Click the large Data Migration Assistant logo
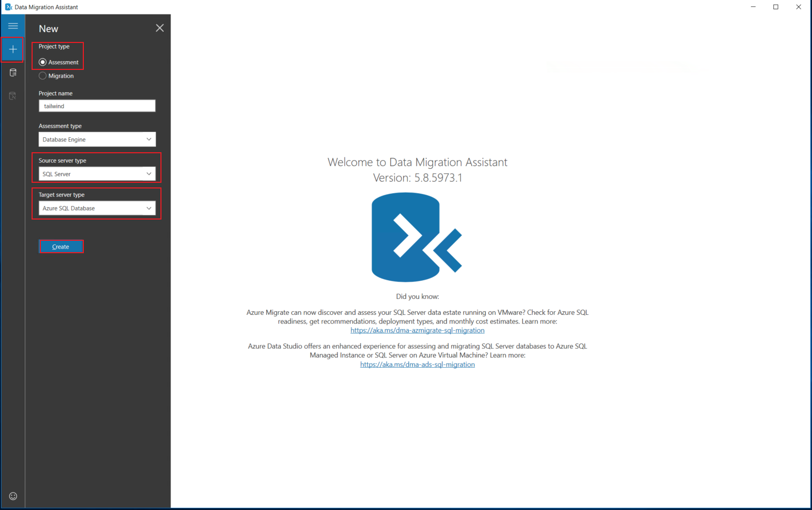 click(416, 237)
